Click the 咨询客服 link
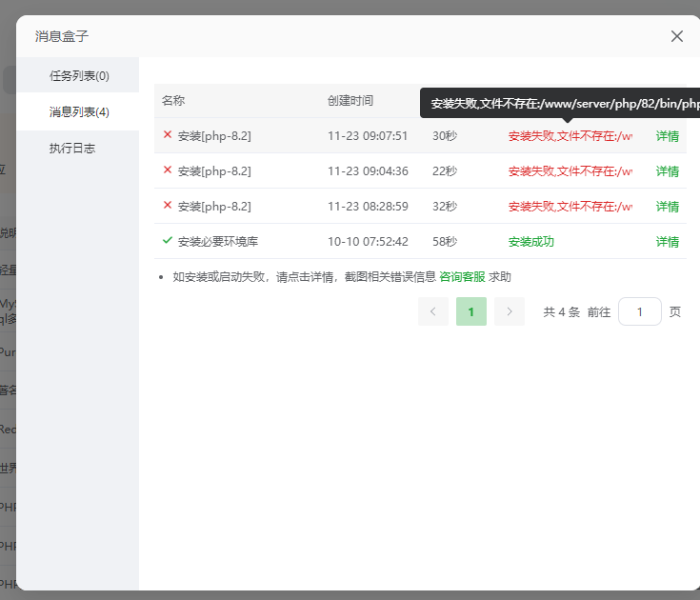Image resolution: width=700 pixels, height=600 pixels. 462,277
